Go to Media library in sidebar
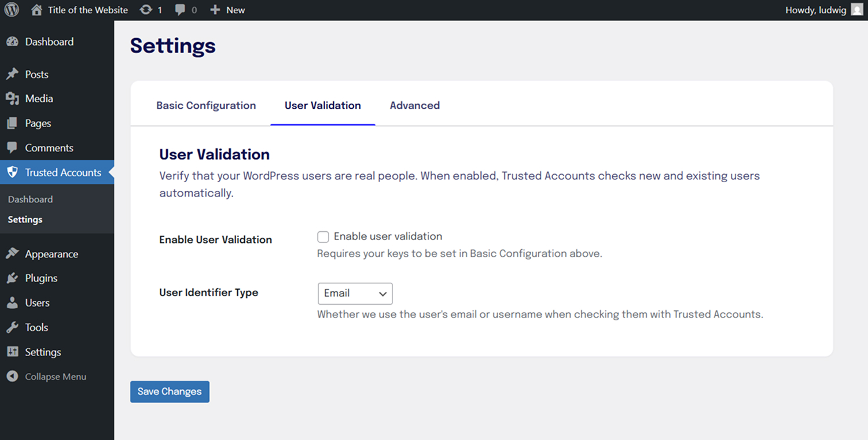 pos(39,99)
